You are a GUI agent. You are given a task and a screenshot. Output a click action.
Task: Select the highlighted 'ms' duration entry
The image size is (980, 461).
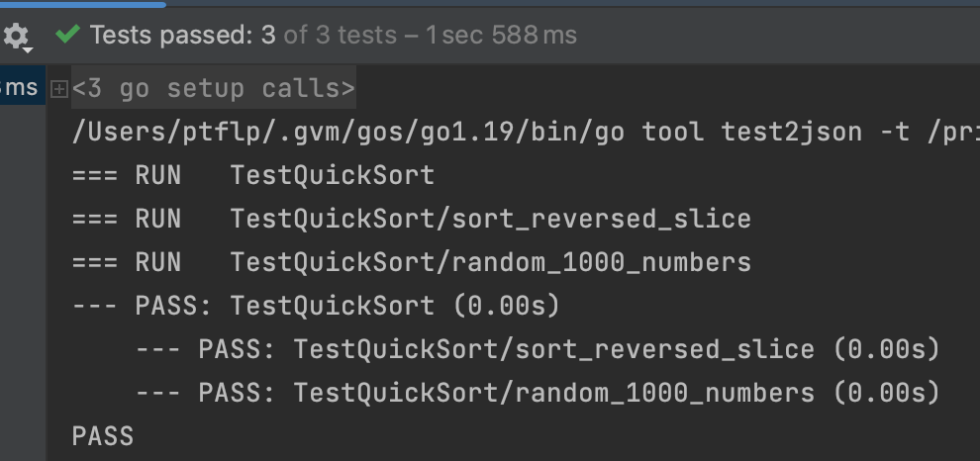click(x=20, y=88)
